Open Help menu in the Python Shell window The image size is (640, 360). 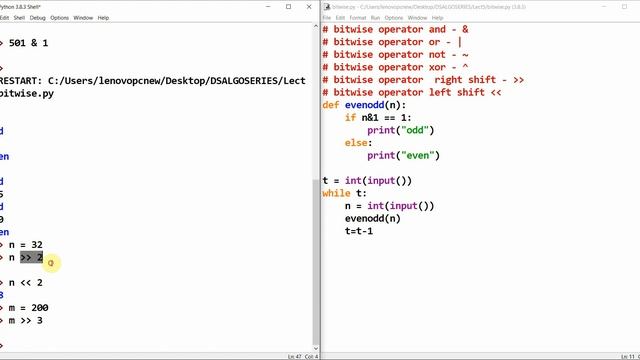tap(103, 18)
